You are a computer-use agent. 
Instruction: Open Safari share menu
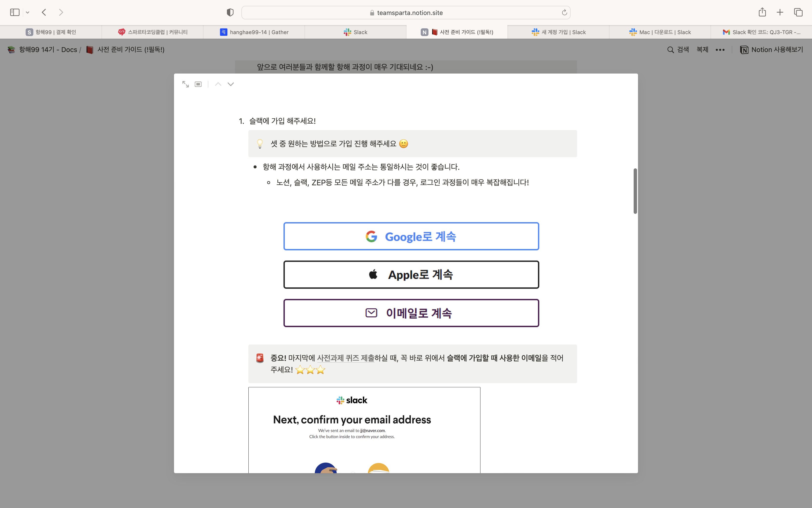click(x=762, y=12)
